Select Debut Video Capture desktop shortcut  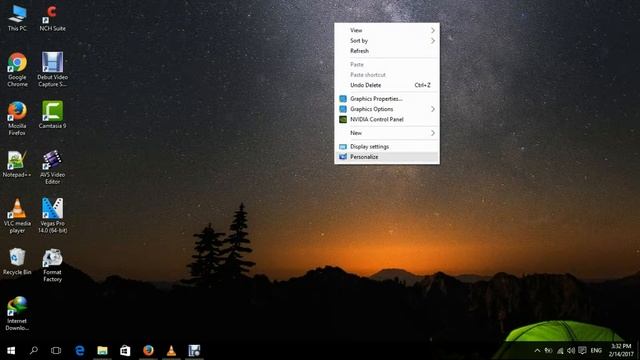(52, 69)
